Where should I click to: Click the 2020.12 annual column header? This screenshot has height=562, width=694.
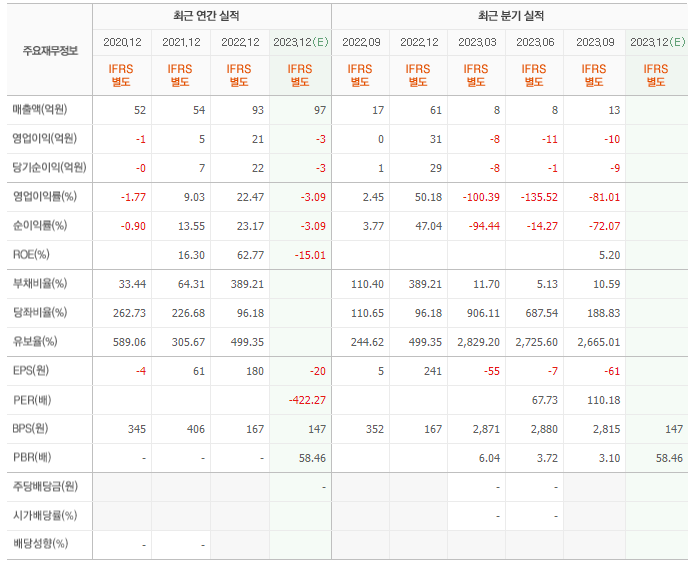(122, 42)
